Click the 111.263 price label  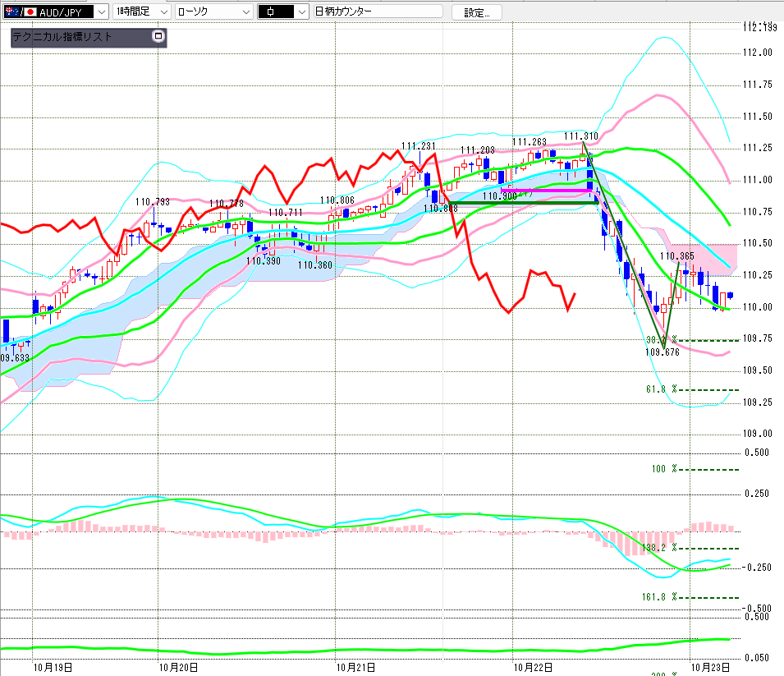coord(530,141)
